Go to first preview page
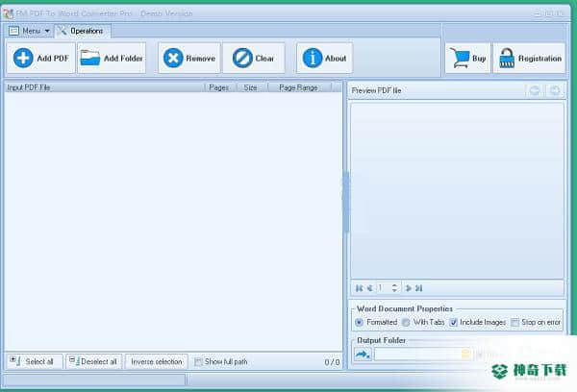This screenshot has height=392, width=577. pos(360,288)
